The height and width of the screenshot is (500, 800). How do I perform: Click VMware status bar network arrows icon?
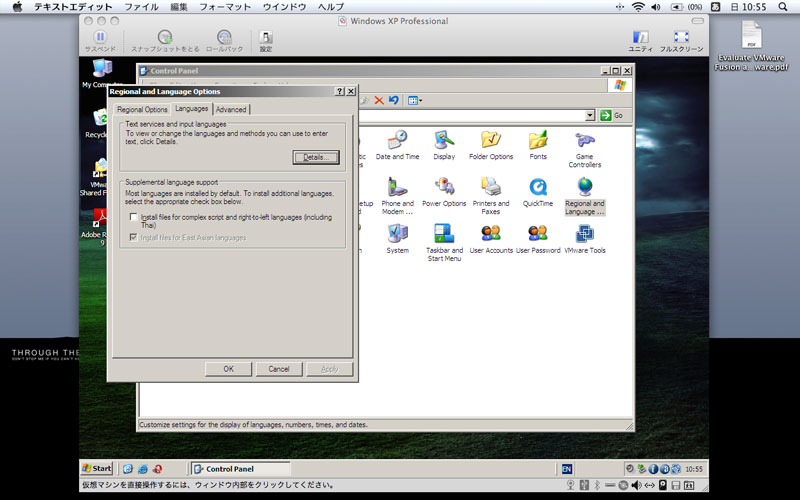649,485
